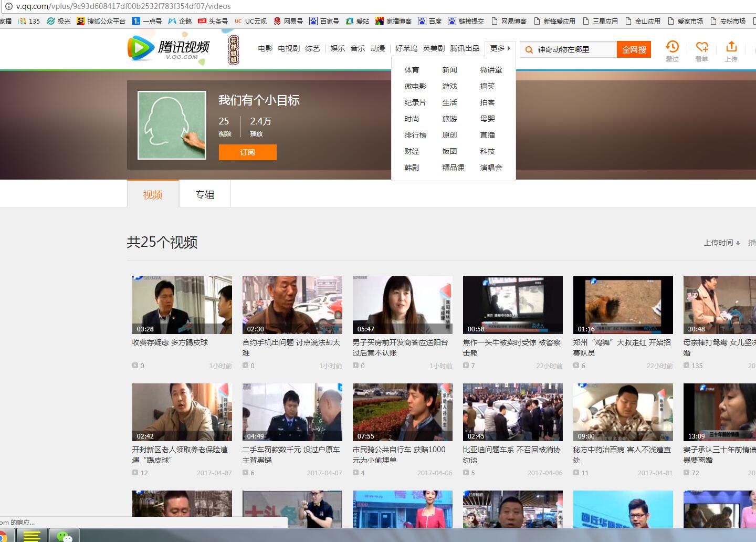Screen dimensions: 756x542
Task: Click the 共25个视频 heading
Action: (x=162, y=242)
